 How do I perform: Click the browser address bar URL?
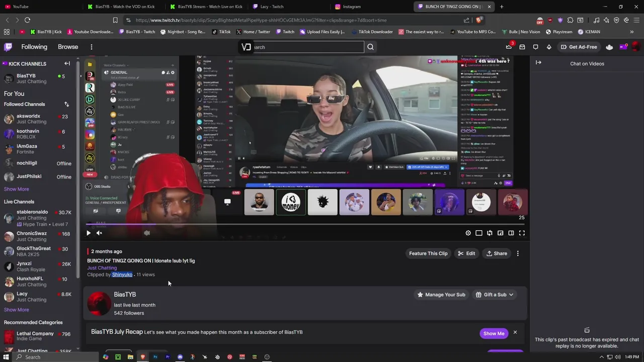tap(261, 20)
